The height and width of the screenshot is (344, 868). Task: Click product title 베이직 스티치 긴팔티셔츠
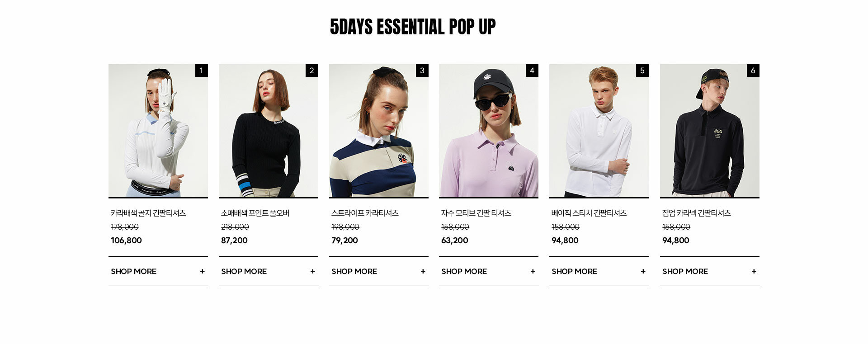tap(589, 213)
